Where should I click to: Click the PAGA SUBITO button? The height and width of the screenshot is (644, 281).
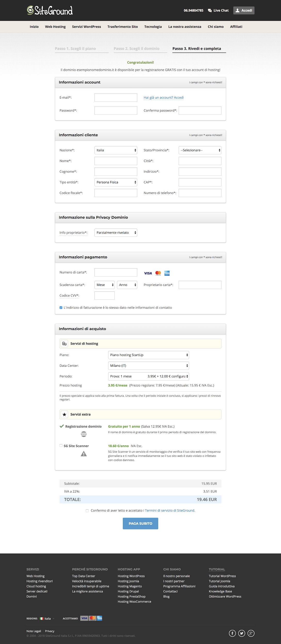tap(140, 524)
